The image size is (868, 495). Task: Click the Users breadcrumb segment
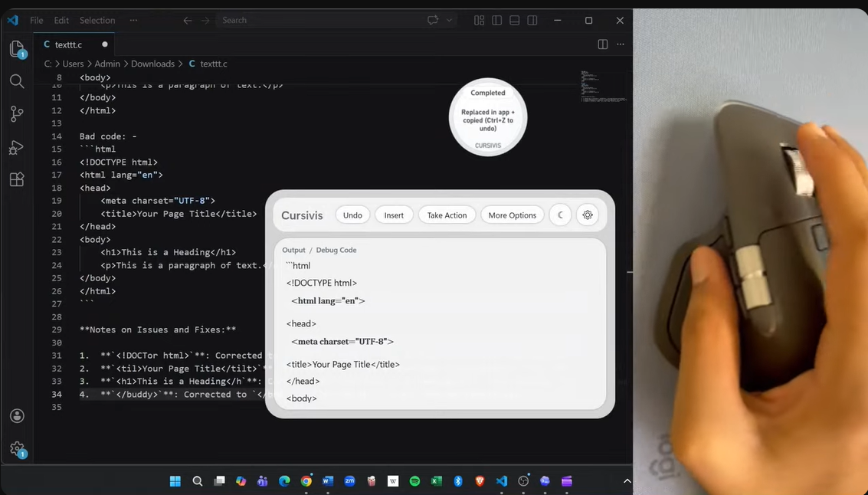(73, 64)
